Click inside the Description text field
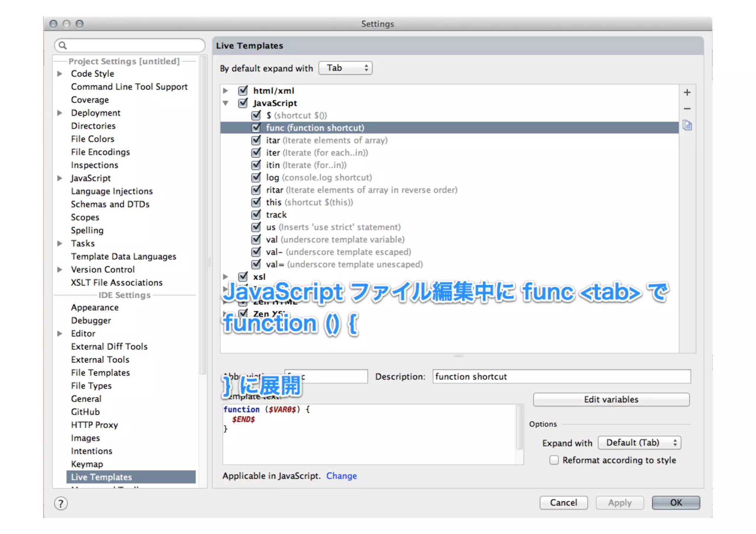 [561, 376]
